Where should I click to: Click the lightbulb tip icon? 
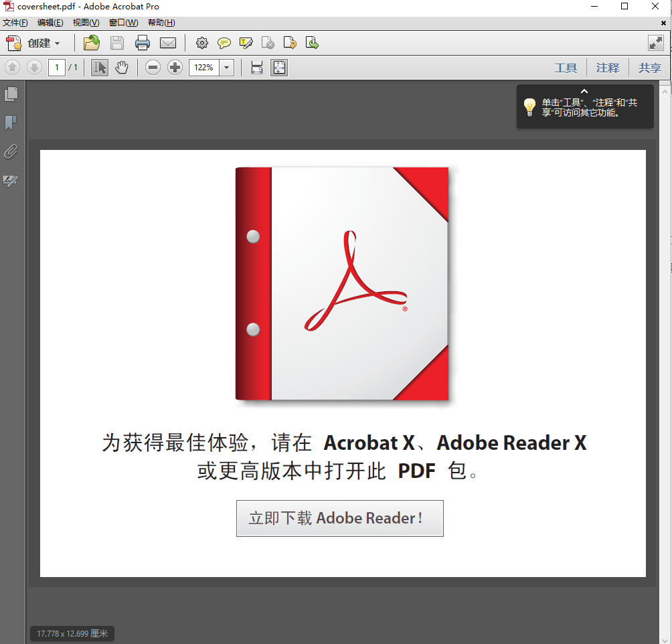(x=529, y=107)
